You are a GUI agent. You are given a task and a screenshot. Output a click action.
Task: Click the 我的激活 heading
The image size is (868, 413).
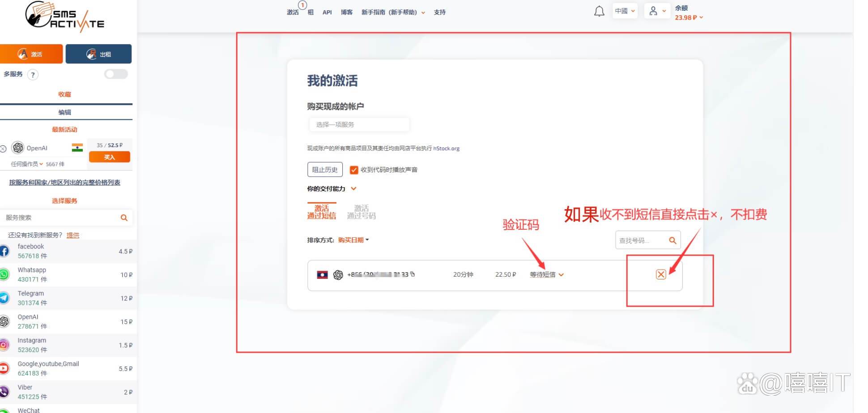tap(332, 81)
